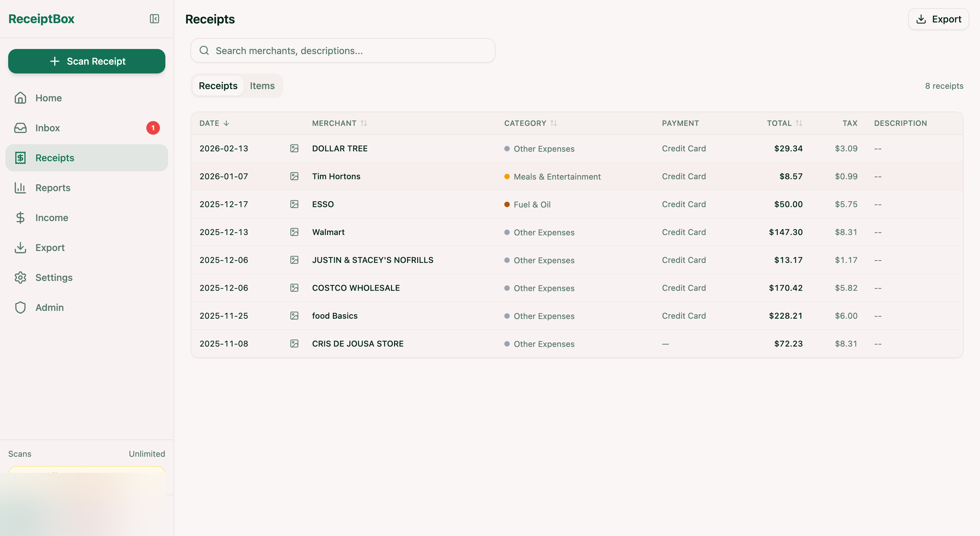Open the Home section

coord(49,98)
